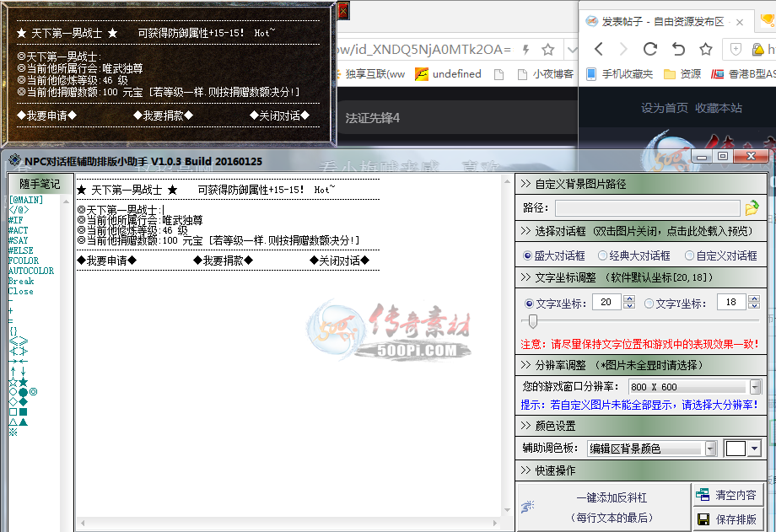Screen dimensions: 776x532
Task: Click the clear content icon button
Action: (703, 494)
